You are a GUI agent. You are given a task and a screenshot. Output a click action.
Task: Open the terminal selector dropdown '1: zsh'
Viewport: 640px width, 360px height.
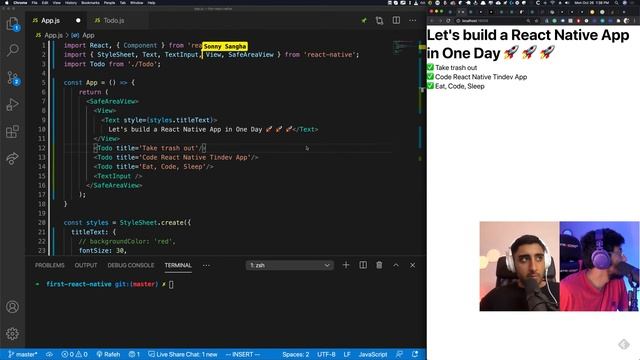pyautogui.click(x=289, y=265)
